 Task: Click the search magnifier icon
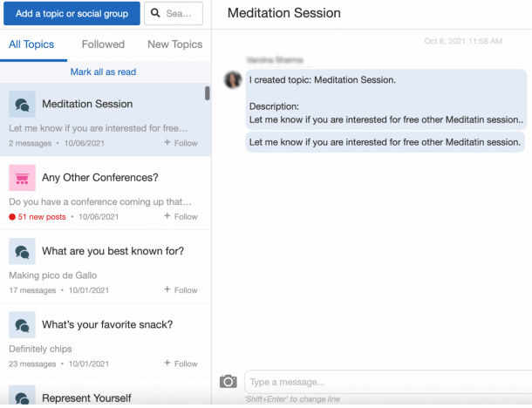(x=155, y=14)
